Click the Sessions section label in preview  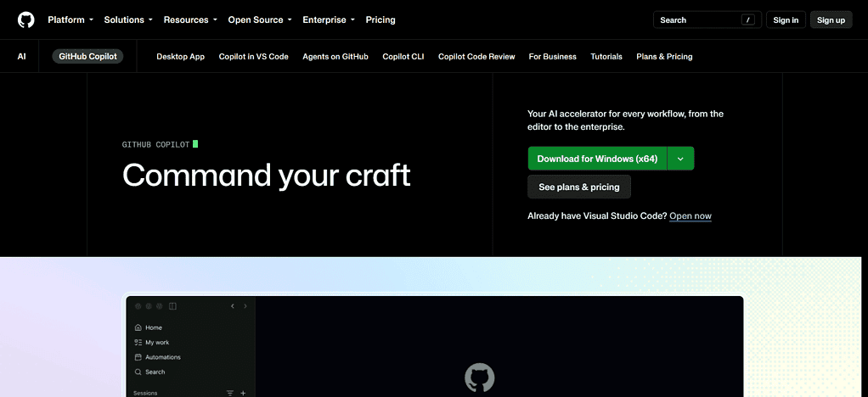click(145, 393)
